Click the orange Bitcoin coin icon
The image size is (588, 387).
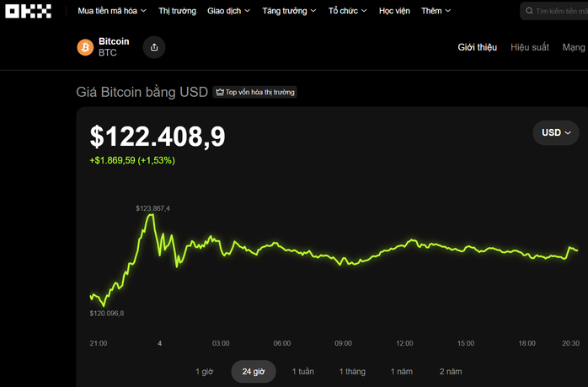[x=85, y=47]
